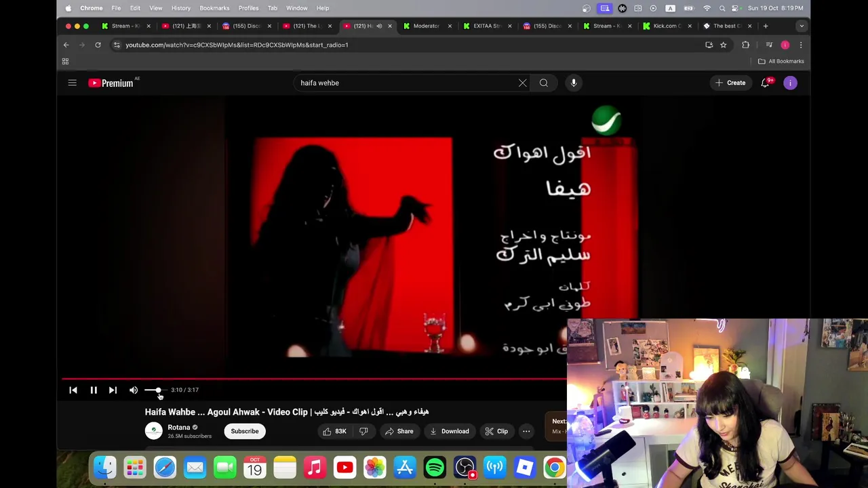Share the video

(399, 431)
